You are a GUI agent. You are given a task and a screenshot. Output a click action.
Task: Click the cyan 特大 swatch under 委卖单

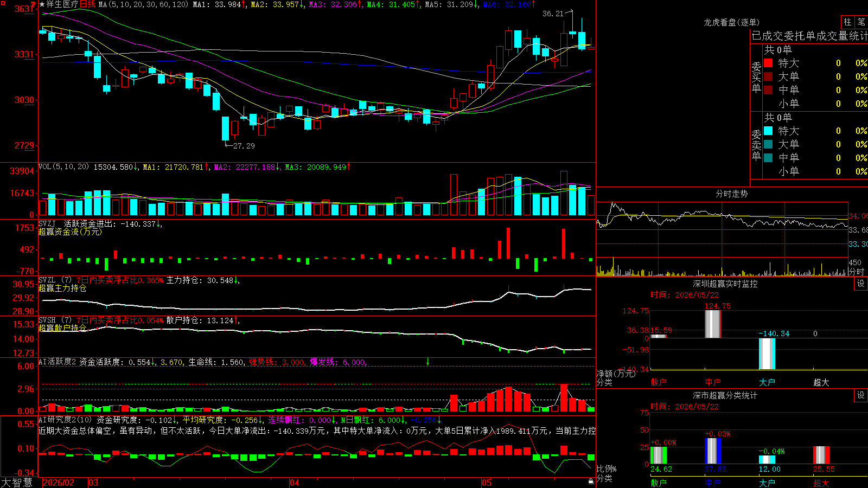(768, 131)
